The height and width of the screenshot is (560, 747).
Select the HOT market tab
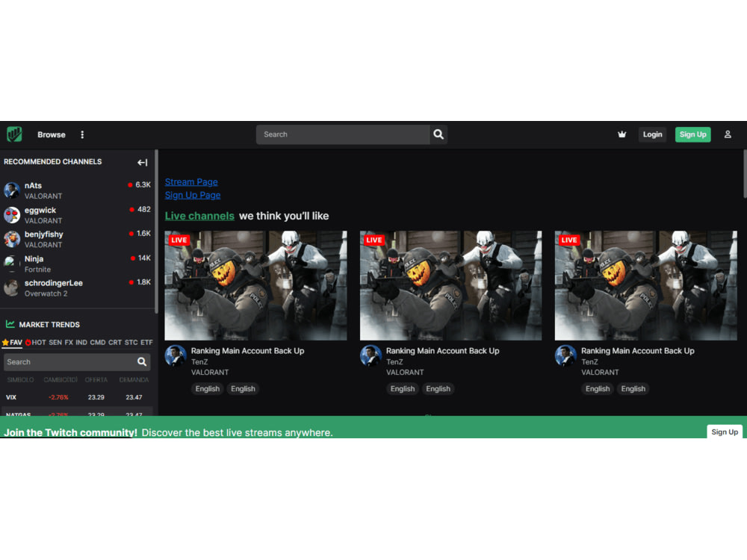(36, 343)
